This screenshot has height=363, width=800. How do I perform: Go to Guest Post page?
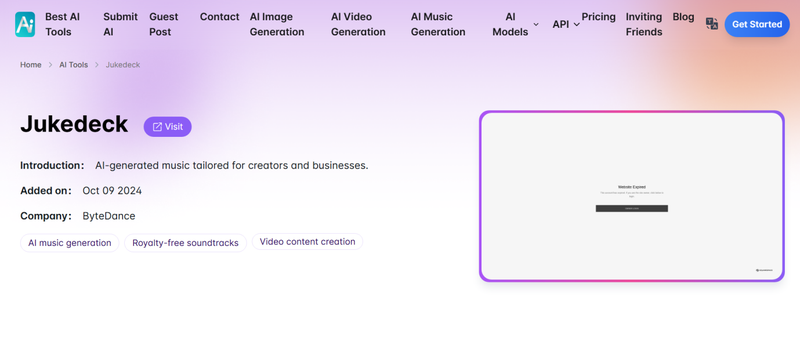164,25
